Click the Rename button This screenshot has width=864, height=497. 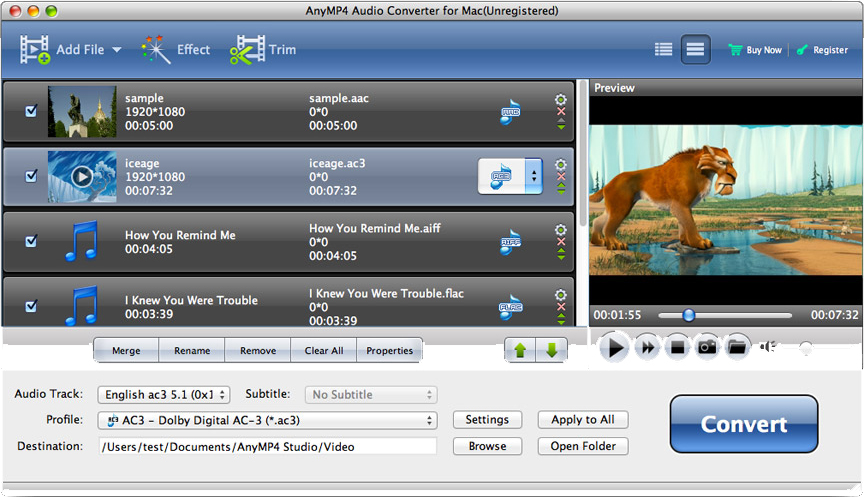click(x=192, y=350)
